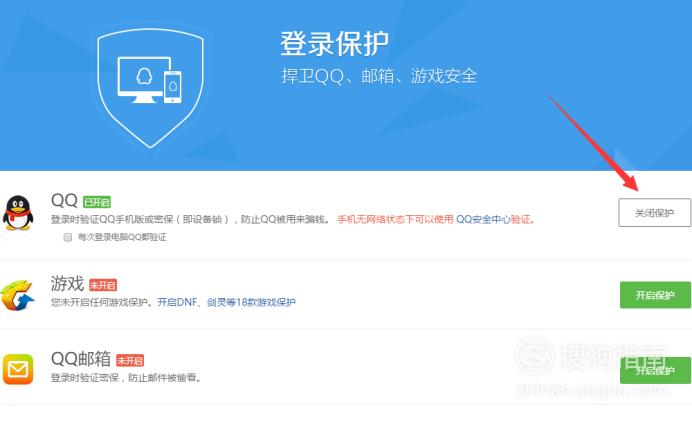This screenshot has width=692, height=424.
Task: Click the QQ邮箱 heading
Action: click(x=81, y=359)
